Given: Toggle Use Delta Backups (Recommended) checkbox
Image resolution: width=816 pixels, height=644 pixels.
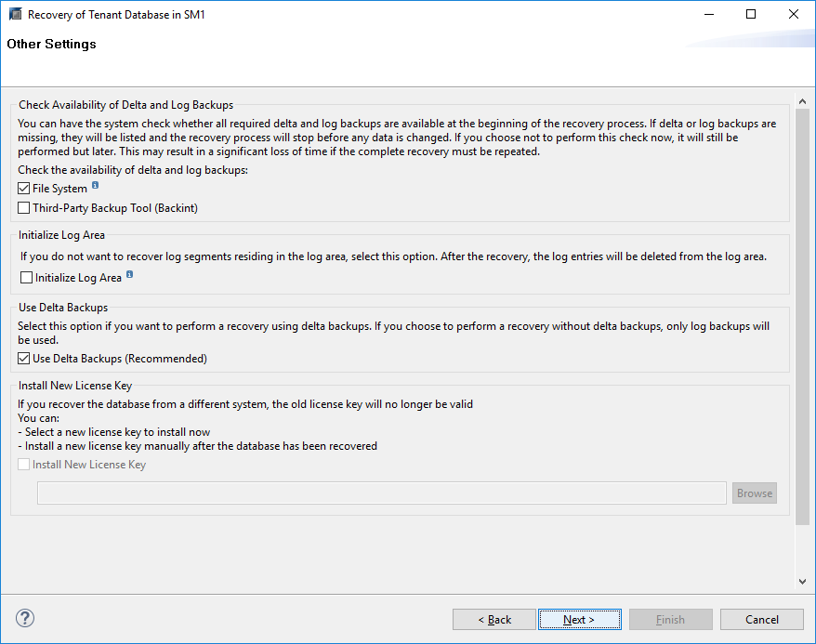Looking at the screenshot, I should (24, 359).
